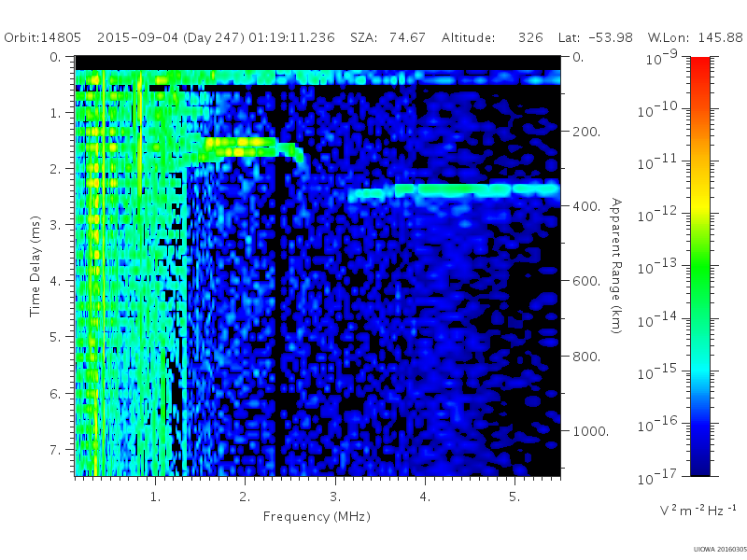Click the 3. tick on frequency axis

(335, 497)
